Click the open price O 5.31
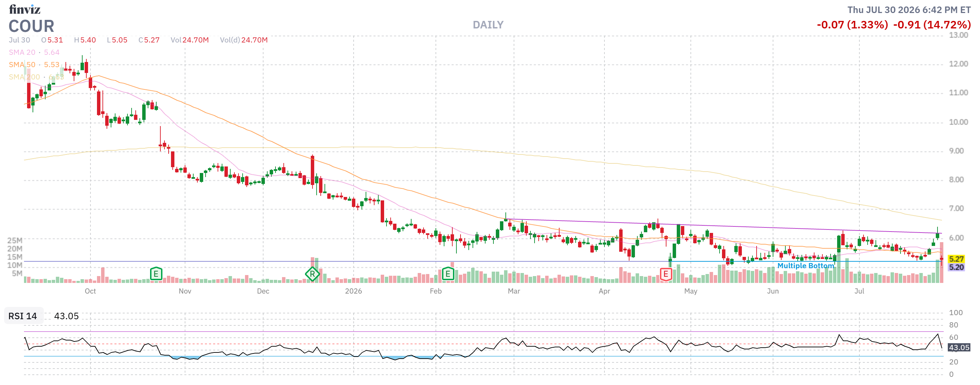 (x=52, y=40)
